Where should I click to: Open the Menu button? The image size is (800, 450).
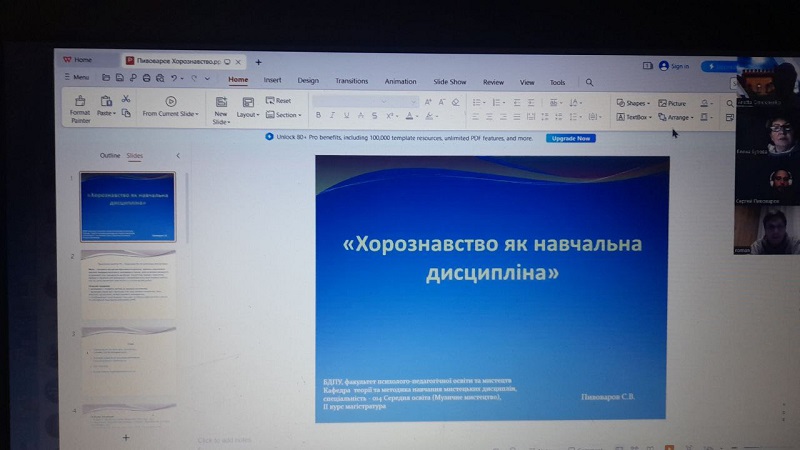pos(77,77)
